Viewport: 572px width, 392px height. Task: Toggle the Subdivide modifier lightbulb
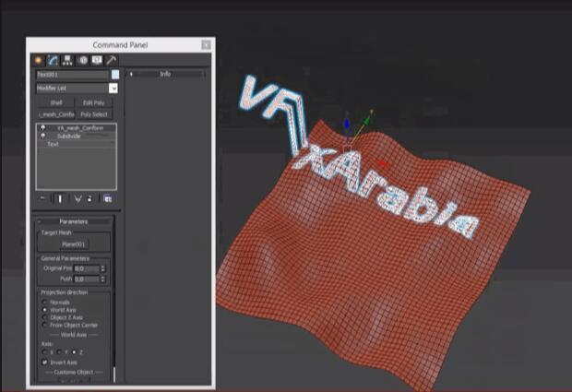point(43,136)
